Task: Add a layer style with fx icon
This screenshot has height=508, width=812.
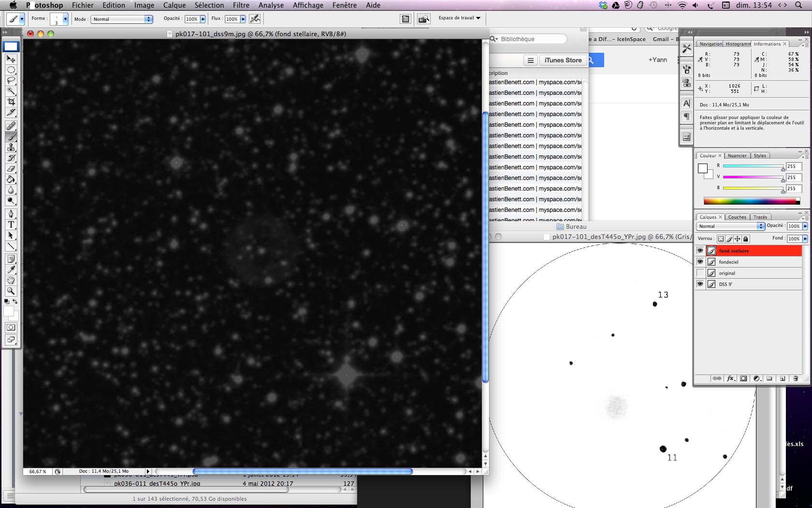Action: [730, 378]
